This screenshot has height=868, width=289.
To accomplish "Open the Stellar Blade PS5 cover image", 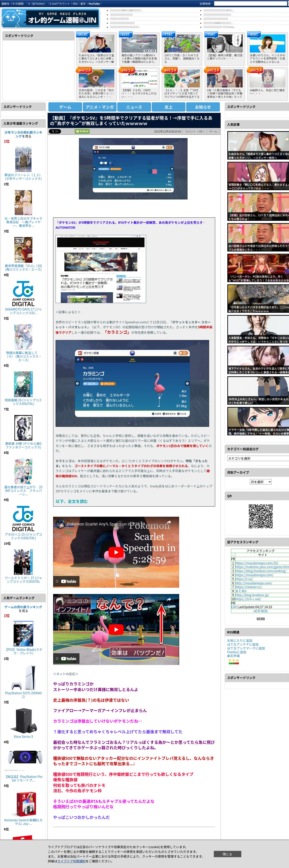I will 23,634.
